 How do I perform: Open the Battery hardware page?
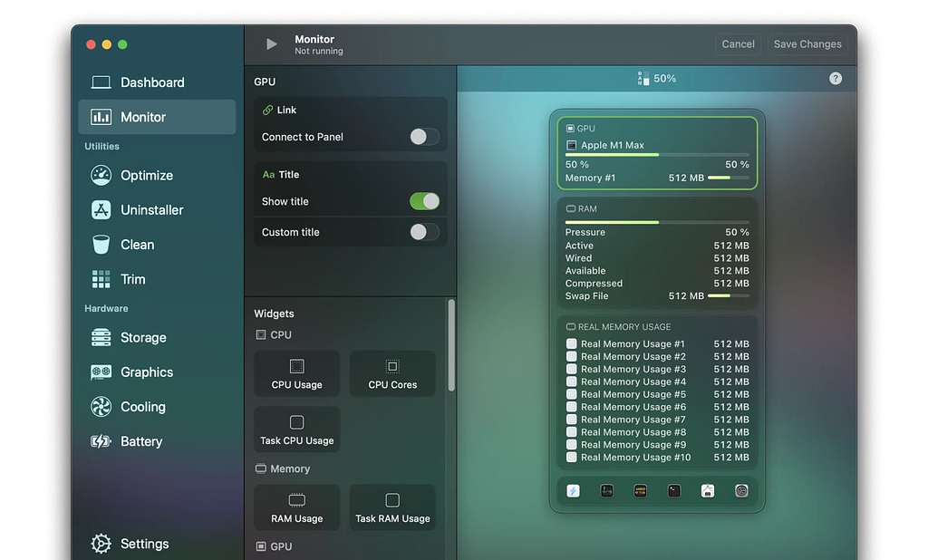(x=140, y=441)
